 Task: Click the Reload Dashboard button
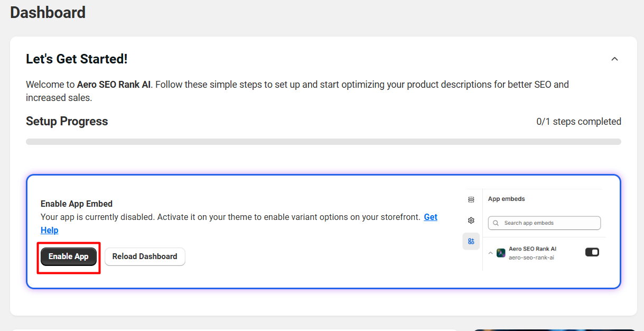click(145, 256)
